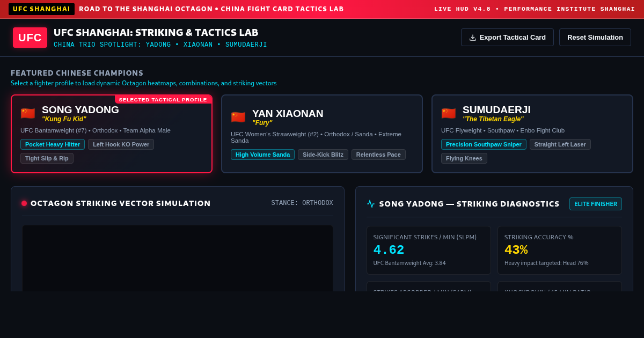Click the Precision Southpaw Sniper tag

pos(484,144)
